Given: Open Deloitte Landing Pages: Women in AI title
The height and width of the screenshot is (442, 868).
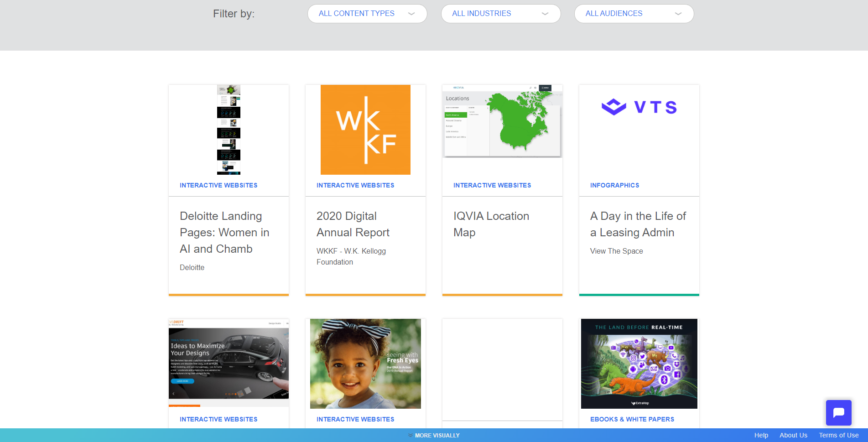Looking at the screenshot, I should point(224,232).
